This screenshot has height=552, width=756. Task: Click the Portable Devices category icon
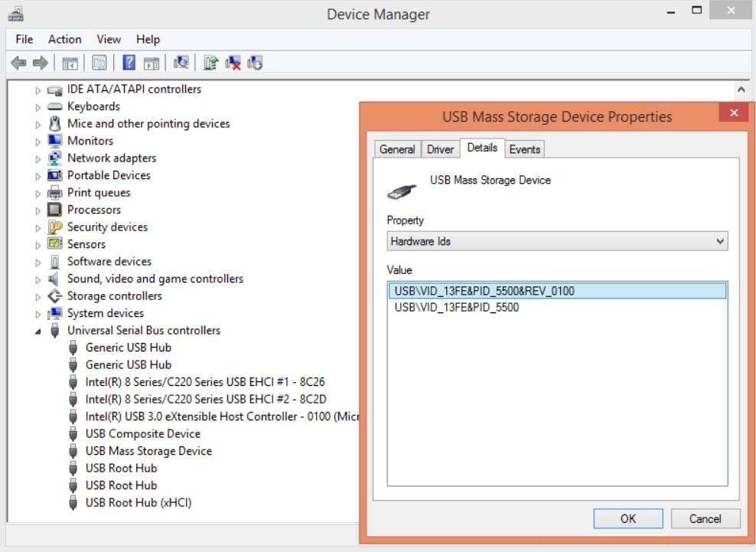54,175
